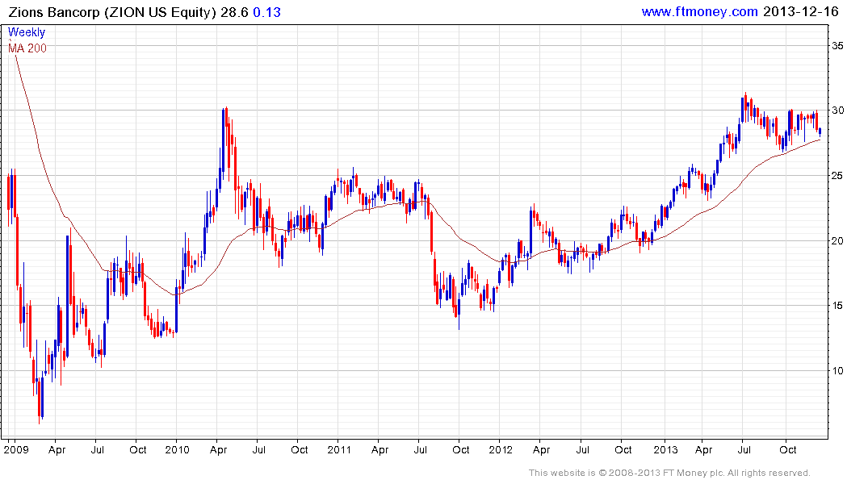Click the 'Weekly' interval label
This screenshot has width=868, height=484.
pyautogui.click(x=27, y=32)
